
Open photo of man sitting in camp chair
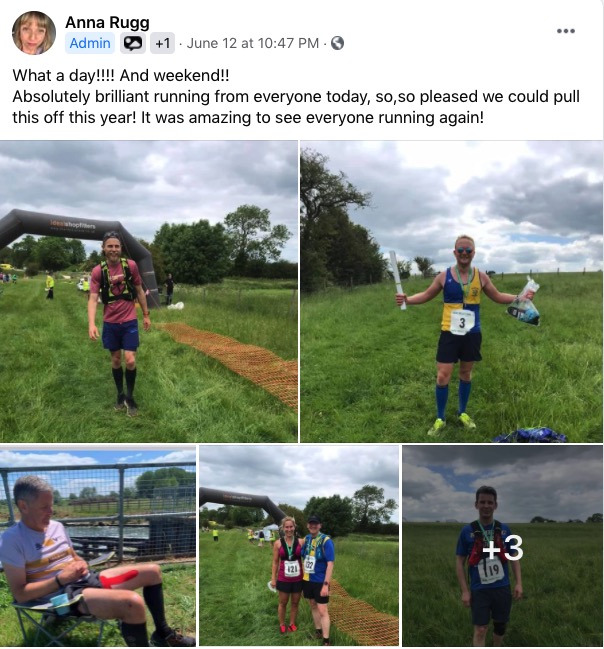pyautogui.click(x=98, y=546)
